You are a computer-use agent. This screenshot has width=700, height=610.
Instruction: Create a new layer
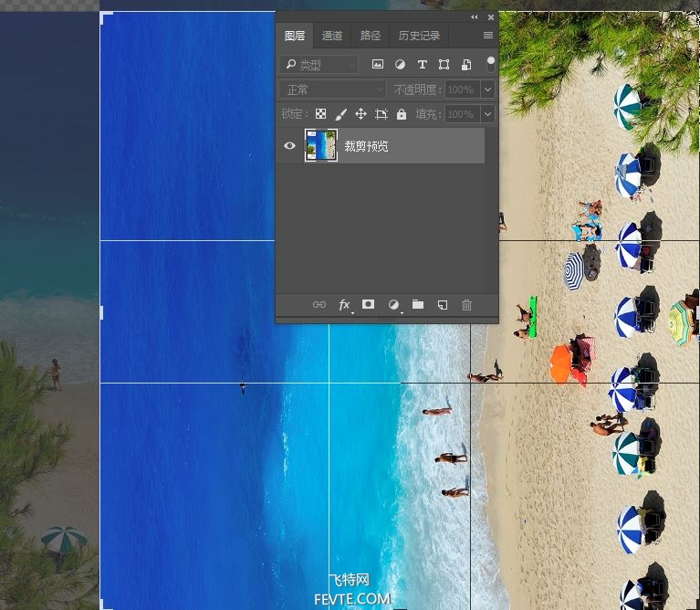click(x=443, y=305)
